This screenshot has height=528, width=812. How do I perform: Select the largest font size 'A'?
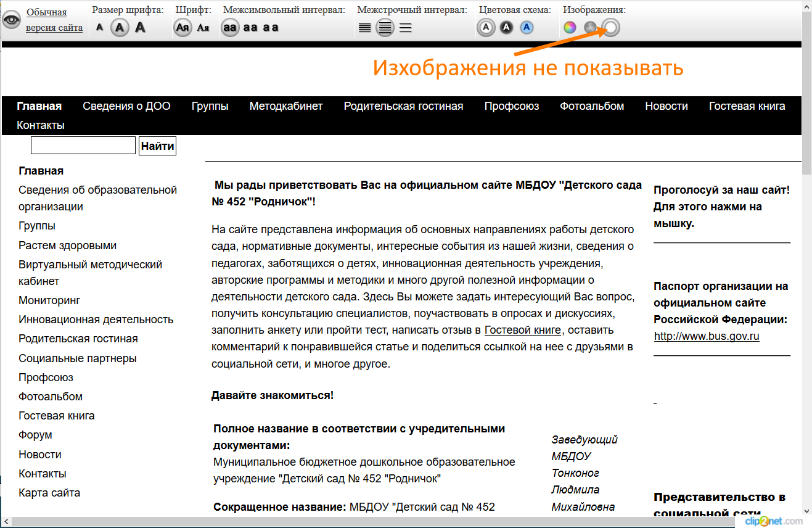click(x=141, y=27)
